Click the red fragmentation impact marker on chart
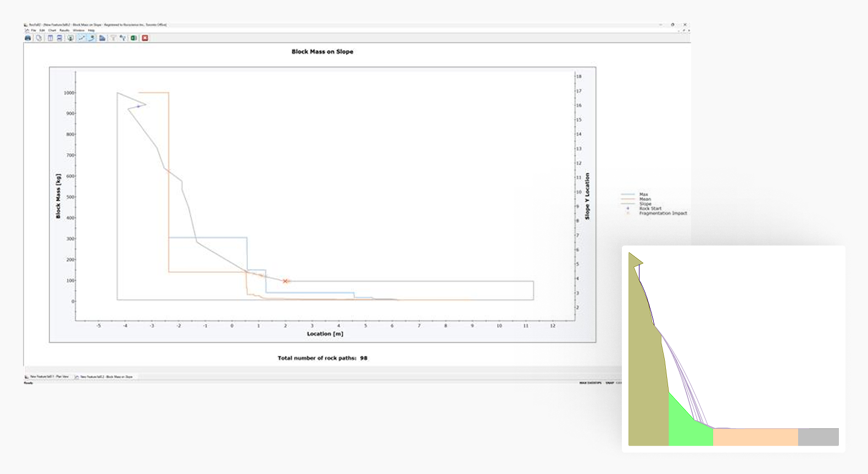 tap(285, 281)
